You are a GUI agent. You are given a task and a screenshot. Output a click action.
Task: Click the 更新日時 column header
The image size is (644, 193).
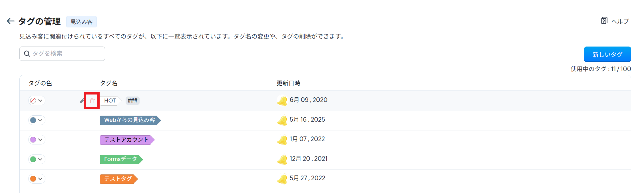(288, 83)
